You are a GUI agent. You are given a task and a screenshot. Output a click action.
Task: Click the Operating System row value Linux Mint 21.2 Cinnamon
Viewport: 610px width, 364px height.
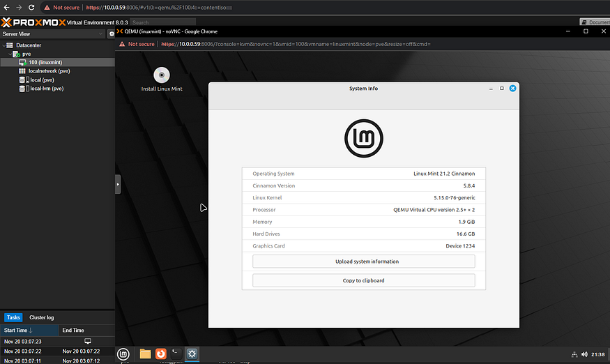444,174
